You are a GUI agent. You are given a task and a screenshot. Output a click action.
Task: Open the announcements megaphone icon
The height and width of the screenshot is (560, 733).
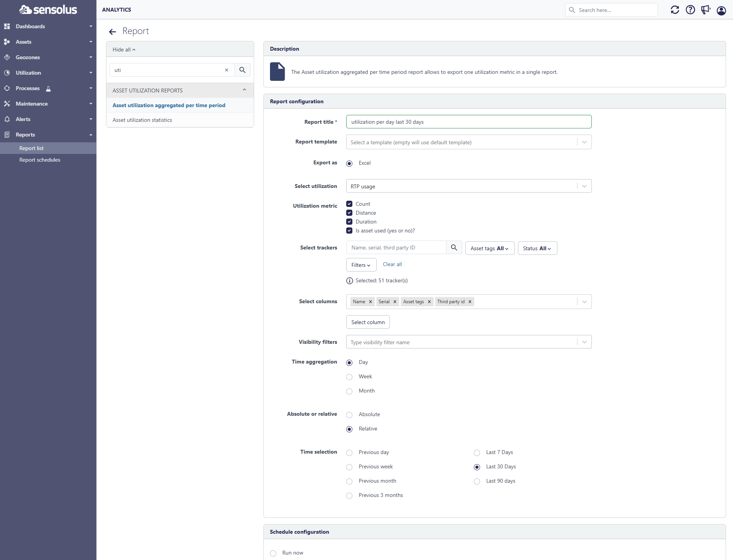click(706, 10)
